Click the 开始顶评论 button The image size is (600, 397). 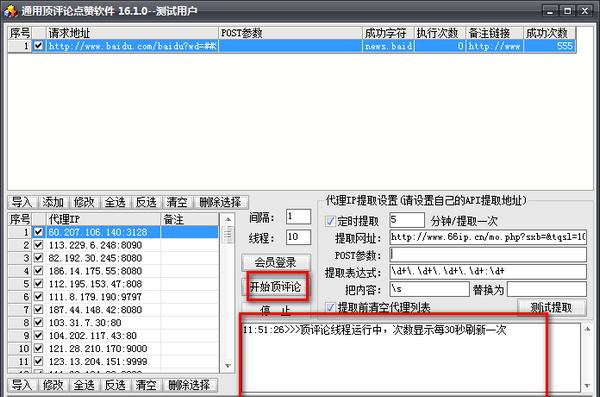(x=276, y=287)
